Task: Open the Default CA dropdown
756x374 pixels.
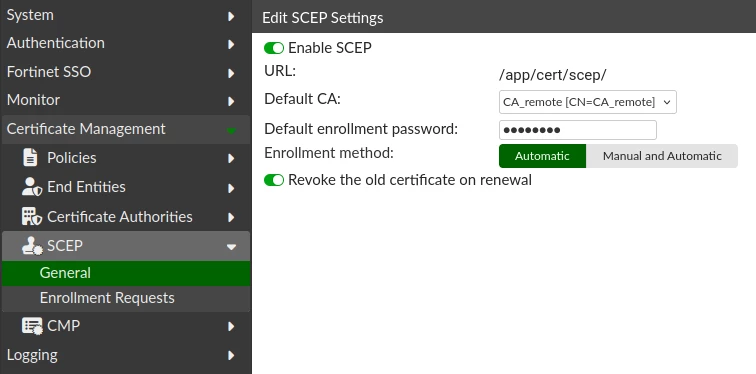Action: (x=588, y=102)
